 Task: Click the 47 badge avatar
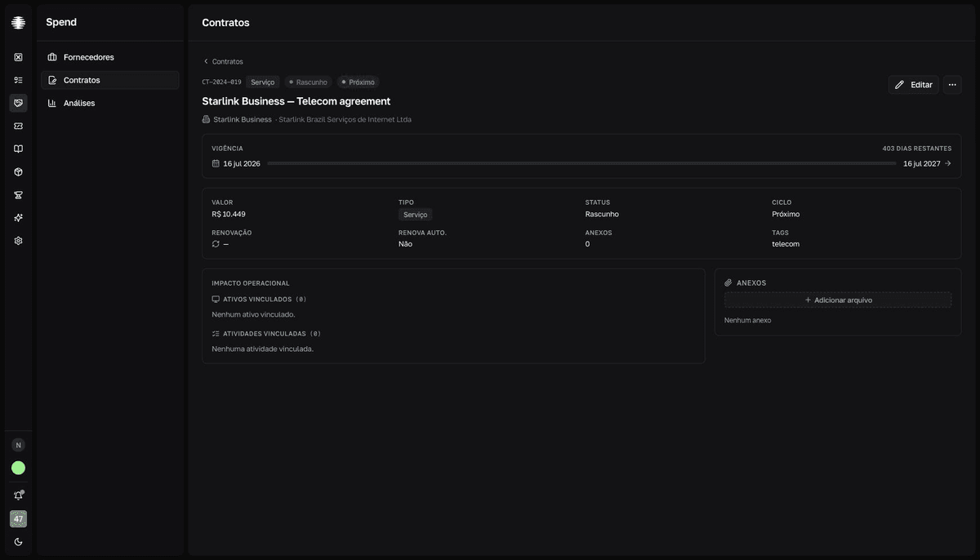[18, 519]
